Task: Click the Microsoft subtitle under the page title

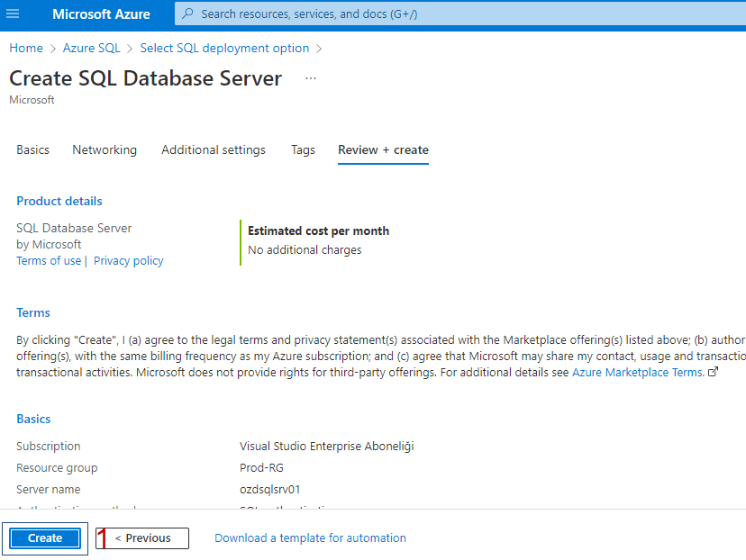Action: pos(32,100)
